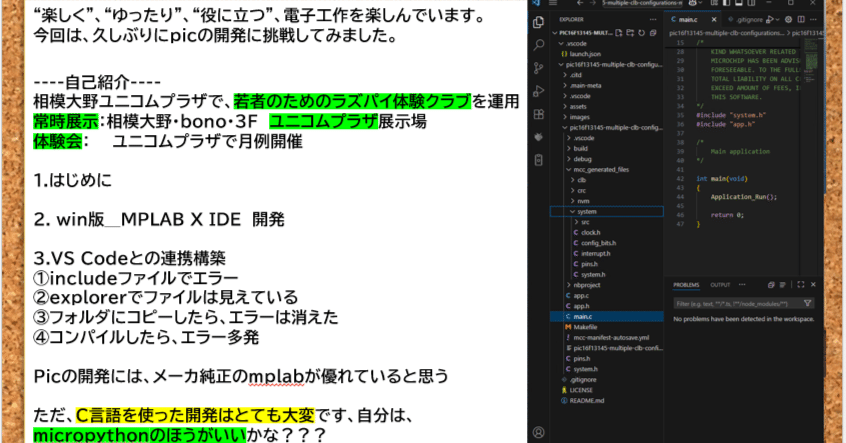
Task: Collapse the PIC16F13145-MULT... workspace root
Action: [606, 33]
